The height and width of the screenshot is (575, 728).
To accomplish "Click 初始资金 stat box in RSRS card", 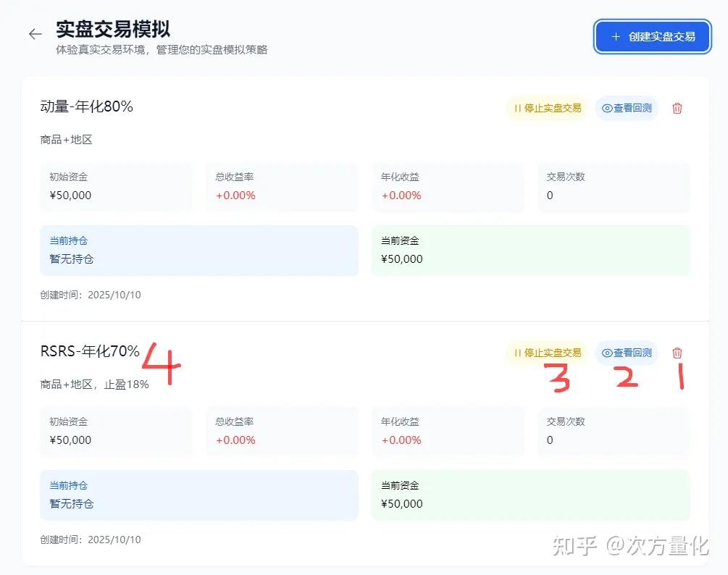I will coord(116,432).
